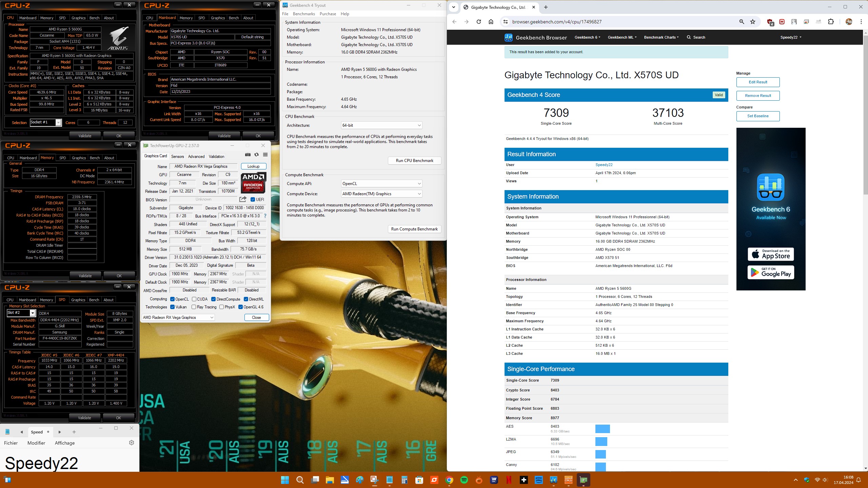
Task: Open Snipping Tool from the taskbar
Action: pyautogui.click(x=374, y=480)
